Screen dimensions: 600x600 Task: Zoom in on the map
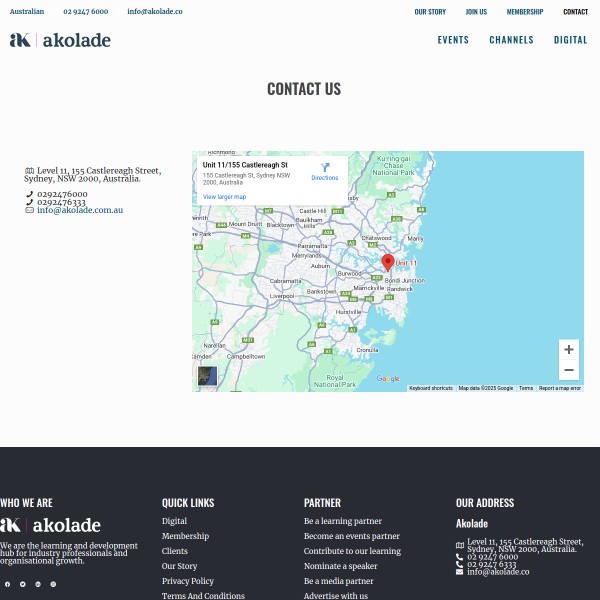568,350
